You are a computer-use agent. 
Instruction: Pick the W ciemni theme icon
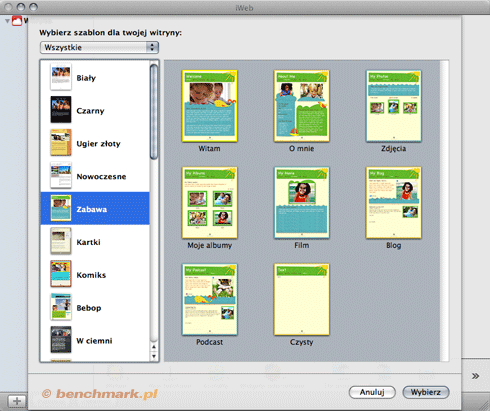tap(61, 340)
